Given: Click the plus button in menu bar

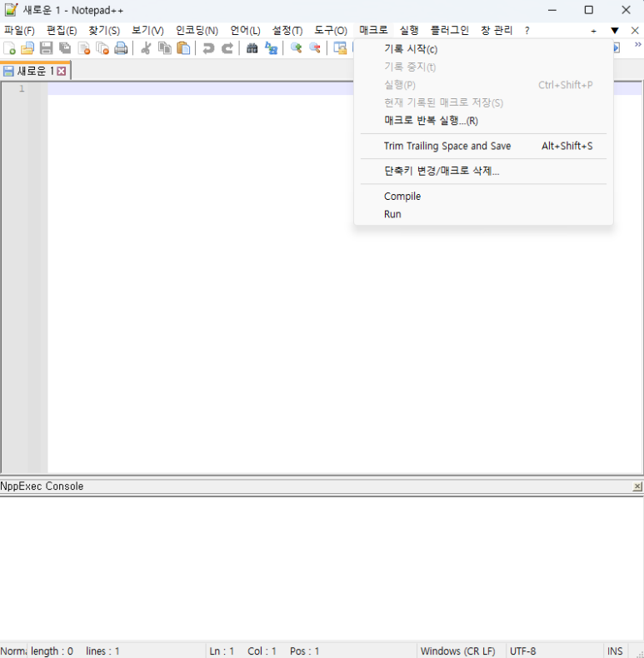Looking at the screenshot, I should (x=594, y=31).
